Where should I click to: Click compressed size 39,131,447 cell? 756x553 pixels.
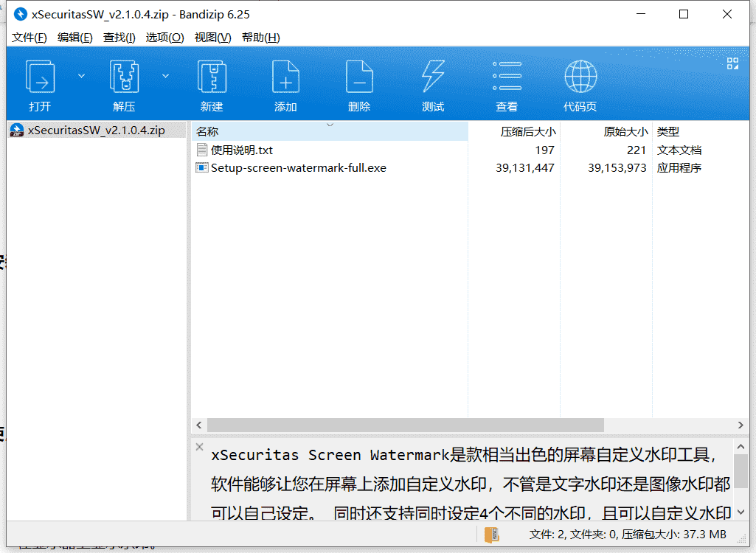pyautogui.click(x=525, y=168)
